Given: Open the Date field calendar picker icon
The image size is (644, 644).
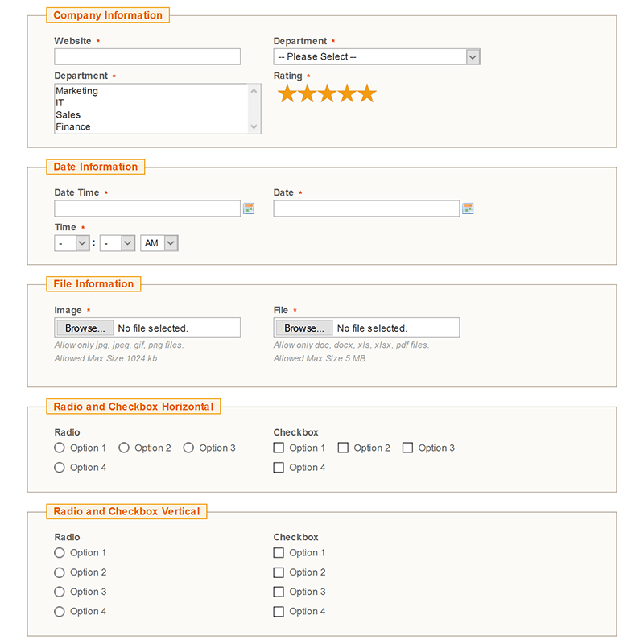Looking at the screenshot, I should click(468, 208).
